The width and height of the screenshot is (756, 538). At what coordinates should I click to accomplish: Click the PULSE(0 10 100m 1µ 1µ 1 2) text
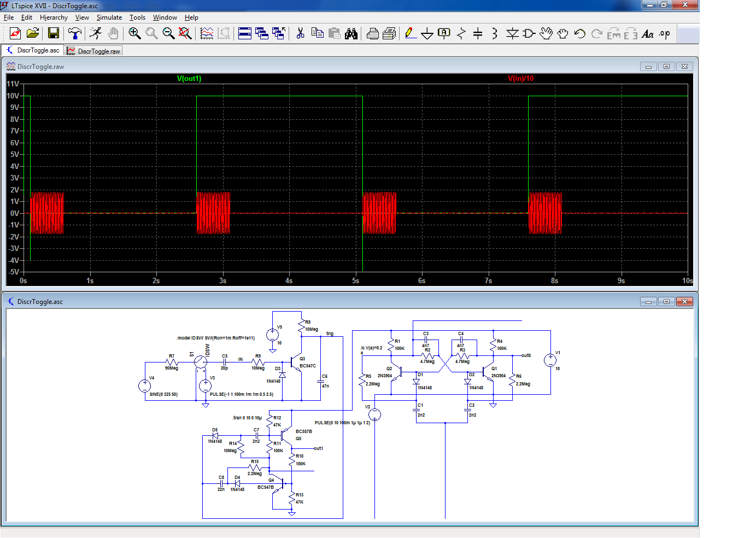343,423
